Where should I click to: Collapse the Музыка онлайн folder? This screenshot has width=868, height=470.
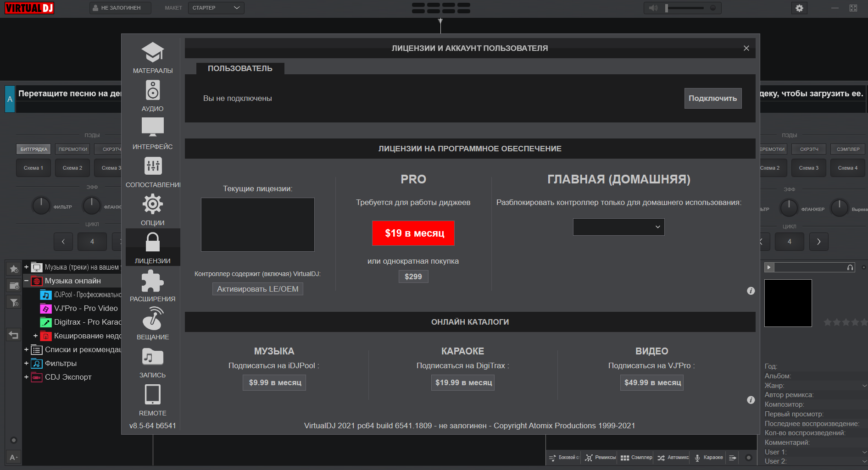point(26,281)
